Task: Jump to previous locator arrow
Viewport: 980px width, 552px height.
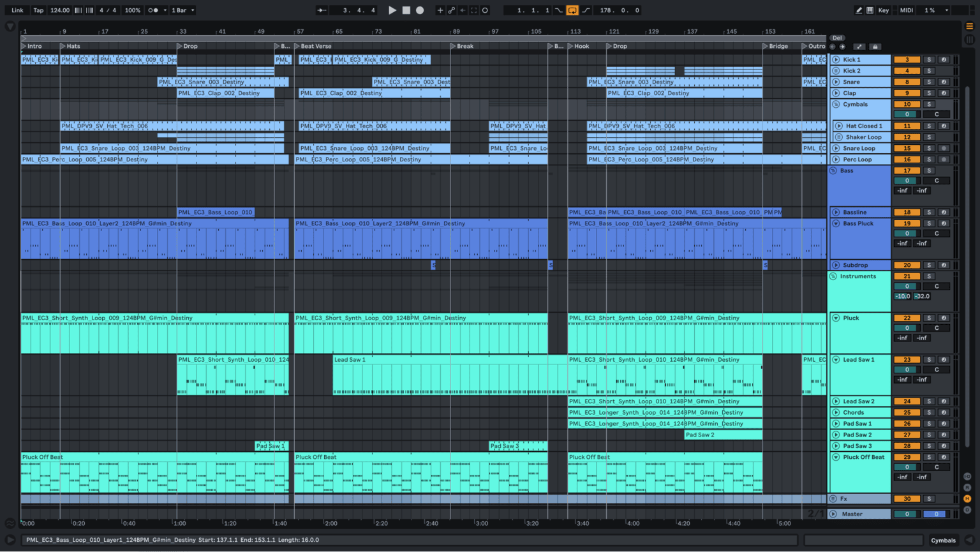Action: [833, 47]
